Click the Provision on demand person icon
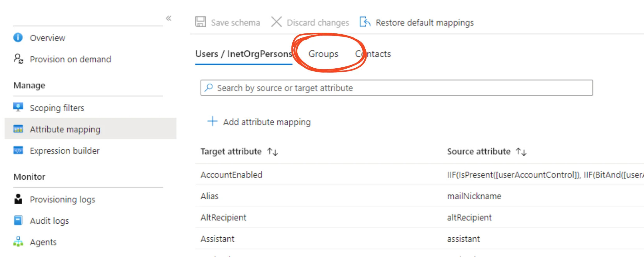This screenshot has width=644, height=257. (18, 59)
